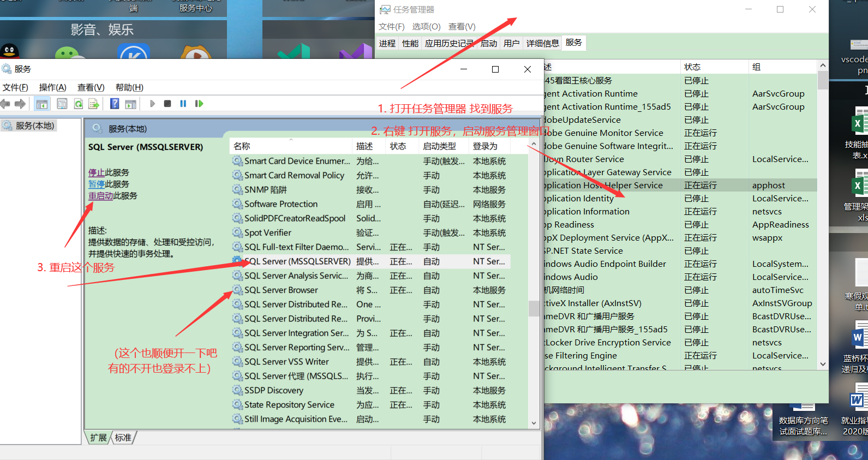Switch to 标准 tab at bottom

point(123,438)
